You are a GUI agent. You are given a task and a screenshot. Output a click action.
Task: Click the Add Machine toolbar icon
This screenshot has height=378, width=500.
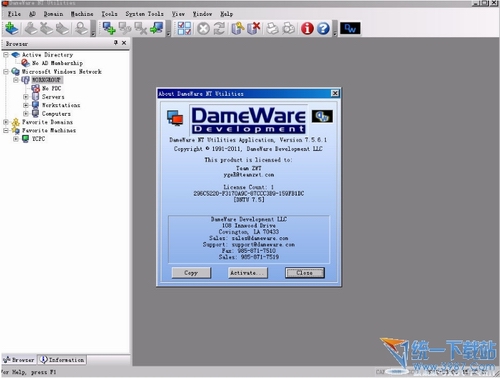tap(109, 28)
